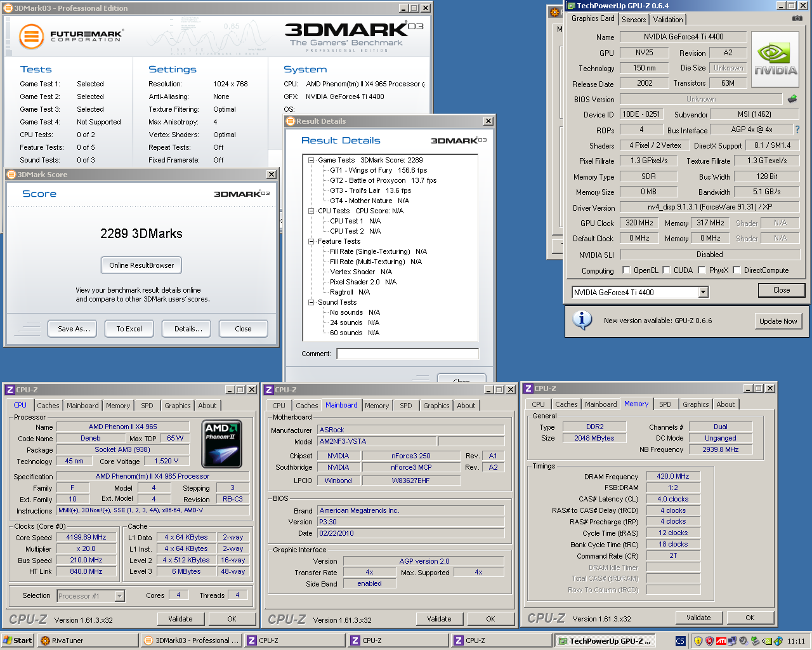Click the red shield tray icon

(709, 641)
